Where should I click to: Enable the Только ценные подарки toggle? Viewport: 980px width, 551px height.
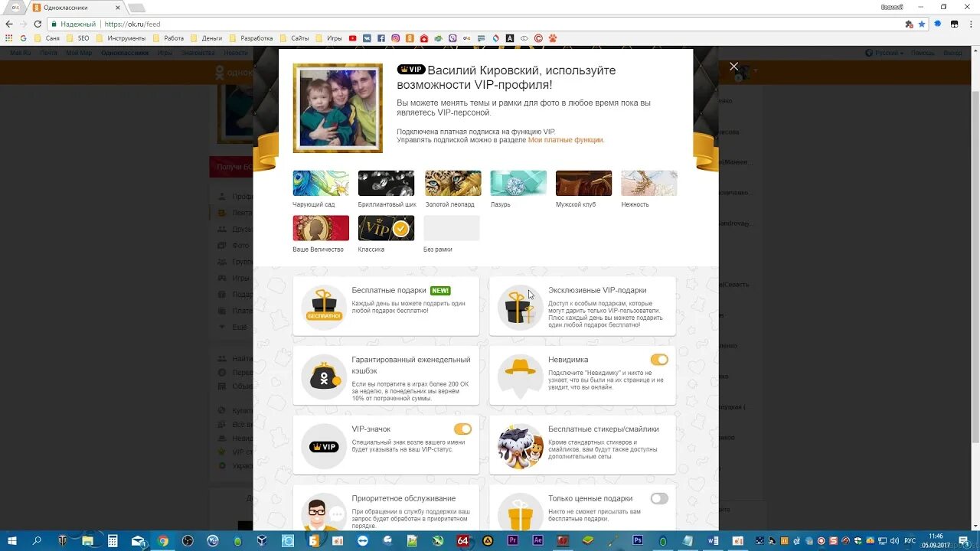tap(659, 498)
